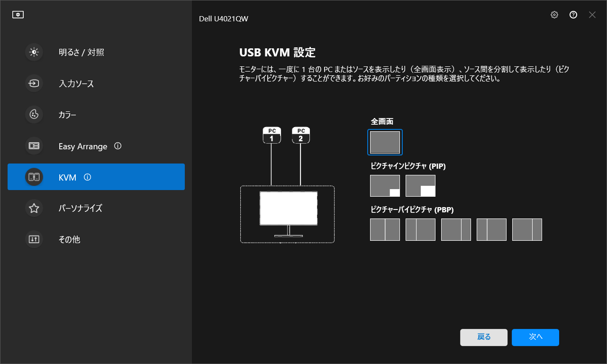
Task: Click the personalize star icon
Action: 34,208
